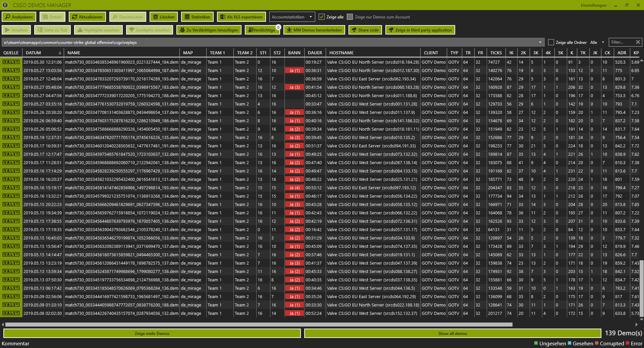Click Valve icon of demo 2019.05.13 13:59:34
Screen dimensions: 644x348
(11, 271)
